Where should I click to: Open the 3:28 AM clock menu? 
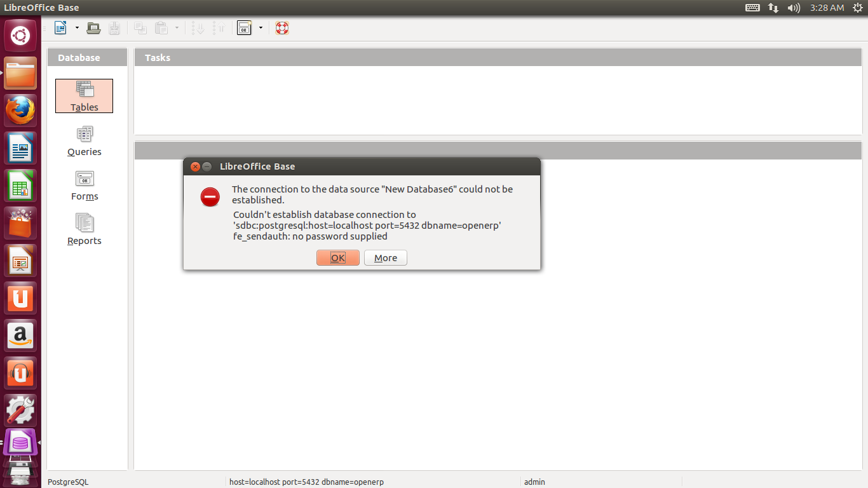pyautogui.click(x=827, y=8)
